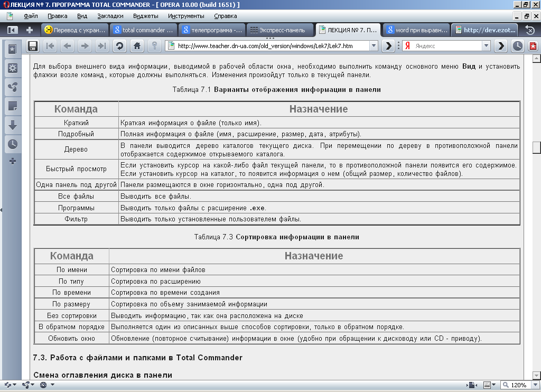The height and width of the screenshot is (392, 541).
Task: Open Opera Unite panel in sidebar
Action: [x=13, y=87]
